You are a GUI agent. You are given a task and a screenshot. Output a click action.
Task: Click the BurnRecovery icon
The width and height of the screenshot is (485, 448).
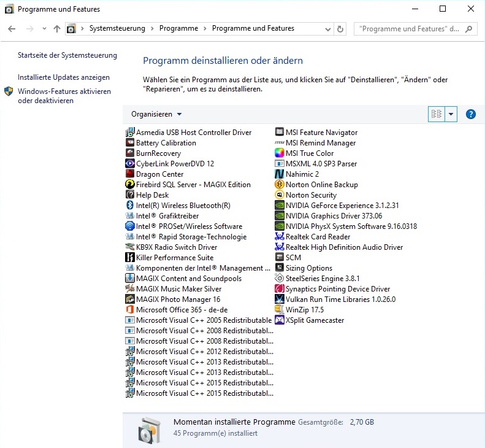(130, 153)
